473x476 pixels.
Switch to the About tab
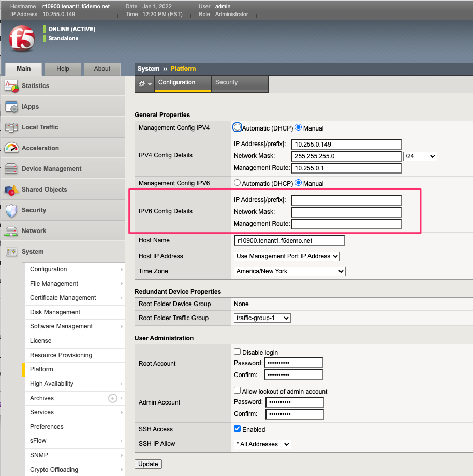(x=102, y=69)
